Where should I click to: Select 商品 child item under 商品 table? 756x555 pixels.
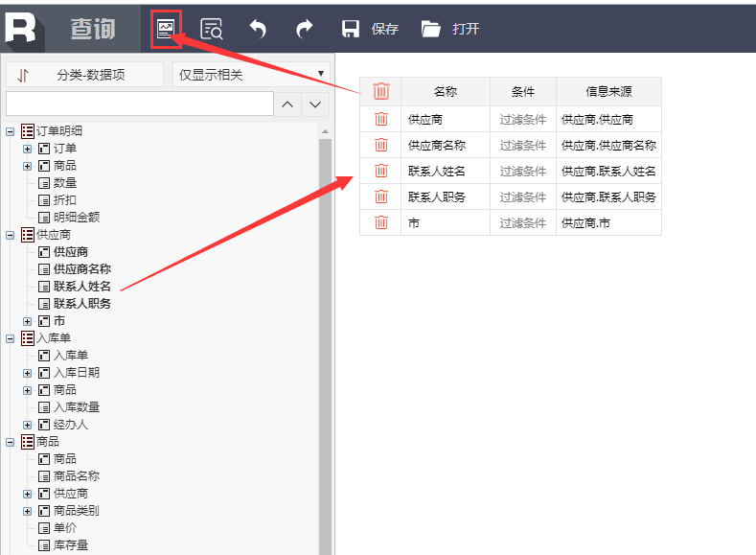(65, 458)
